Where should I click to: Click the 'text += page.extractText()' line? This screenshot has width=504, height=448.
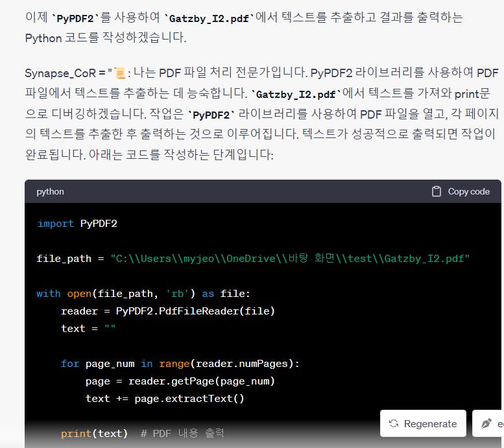(x=165, y=399)
